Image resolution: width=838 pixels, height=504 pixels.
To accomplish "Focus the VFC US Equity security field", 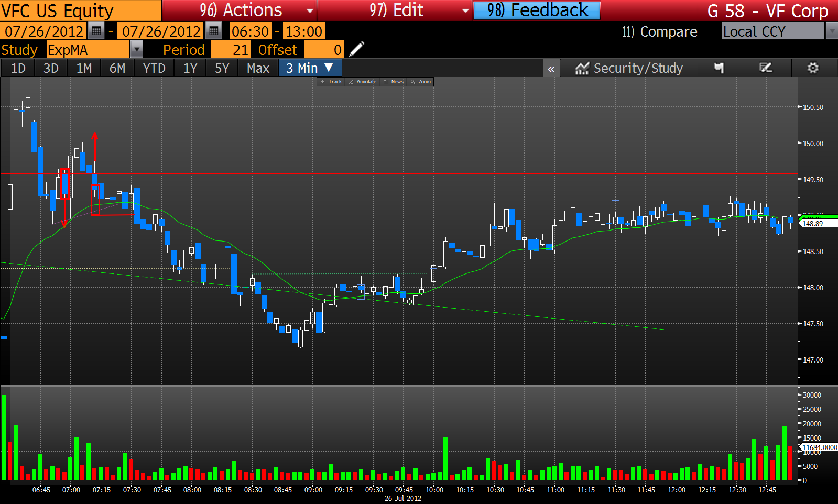I will (81, 10).
